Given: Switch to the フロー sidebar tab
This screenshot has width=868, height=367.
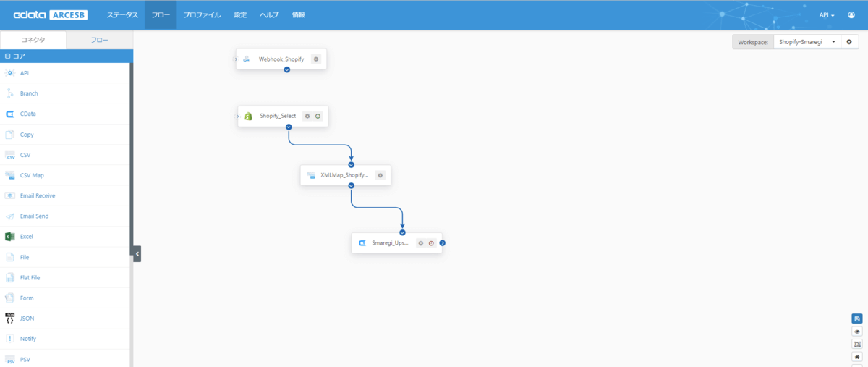Looking at the screenshot, I should [x=100, y=40].
